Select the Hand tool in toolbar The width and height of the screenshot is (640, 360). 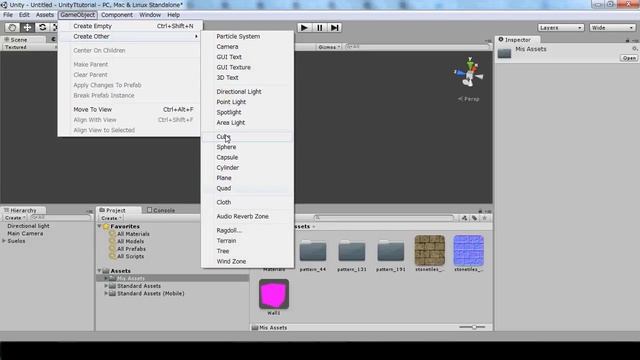pyautogui.click(x=12, y=27)
